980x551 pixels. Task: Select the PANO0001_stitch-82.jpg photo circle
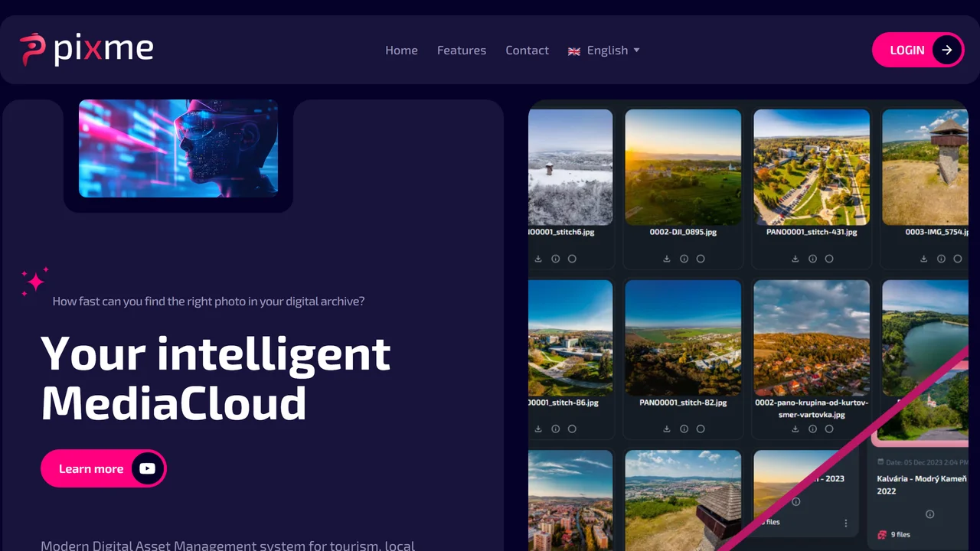click(701, 429)
